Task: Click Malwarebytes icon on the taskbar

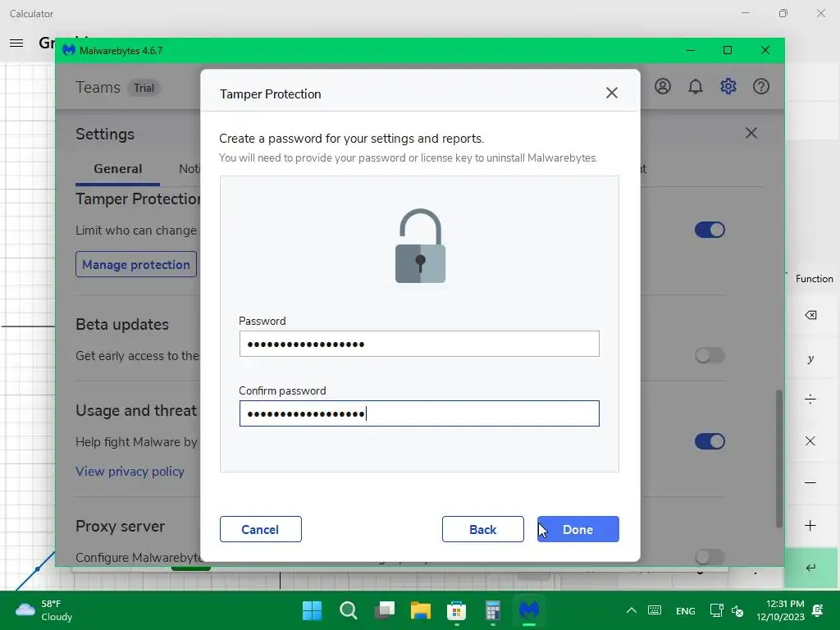Action: click(529, 610)
